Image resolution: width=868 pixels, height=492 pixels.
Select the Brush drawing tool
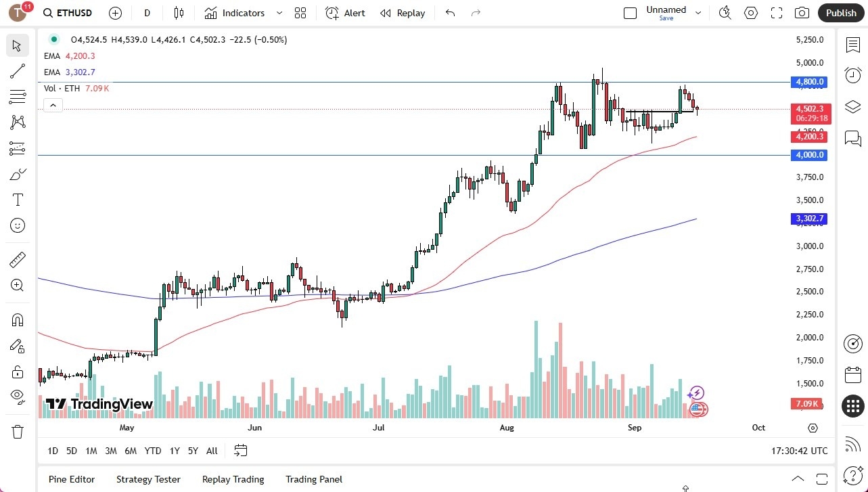[17, 173]
